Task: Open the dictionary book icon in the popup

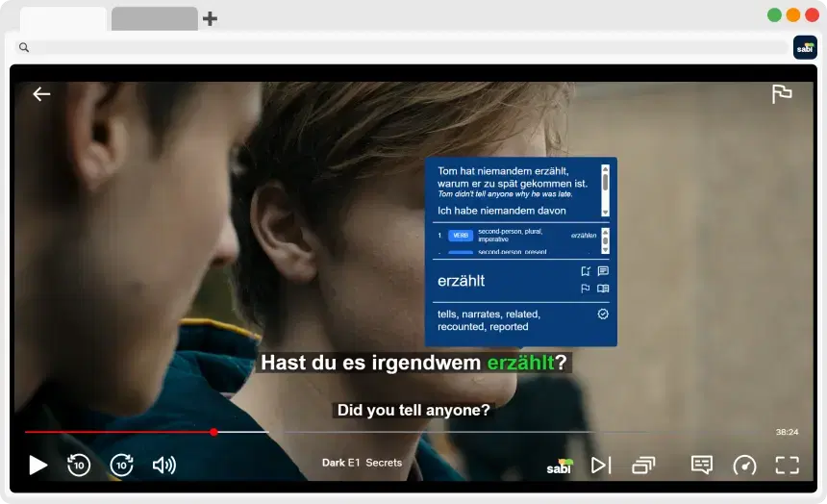Action: pos(603,289)
